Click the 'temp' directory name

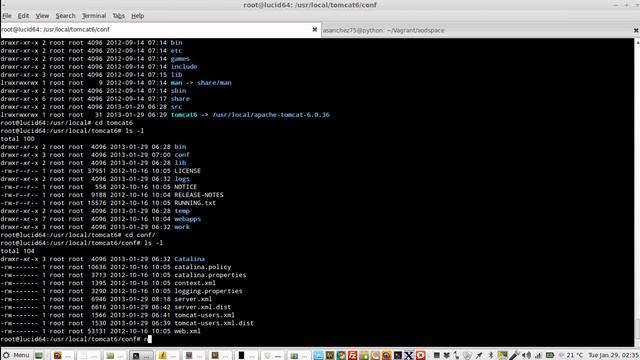tap(182, 211)
